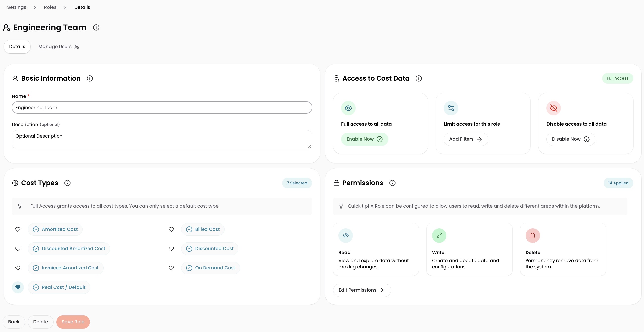Open info tooltip for Access to Cost Data
The height and width of the screenshot is (332, 644).
pyautogui.click(x=419, y=79)
